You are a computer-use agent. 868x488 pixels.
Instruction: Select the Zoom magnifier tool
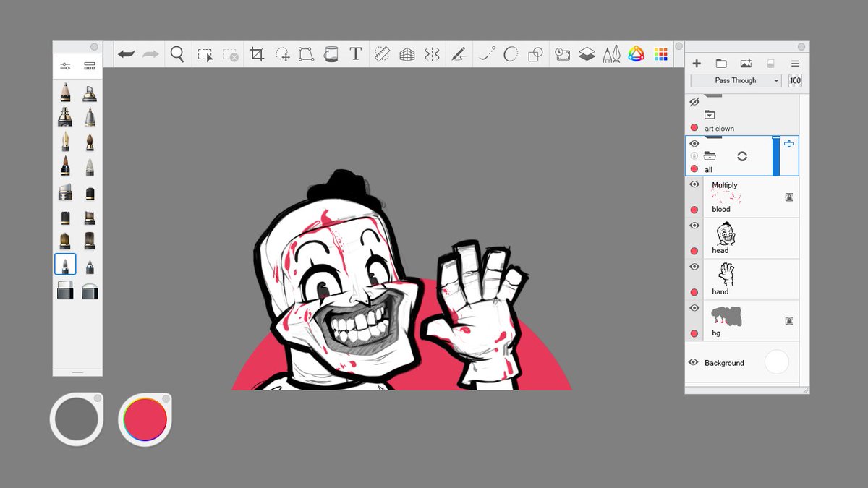(177, 54)
